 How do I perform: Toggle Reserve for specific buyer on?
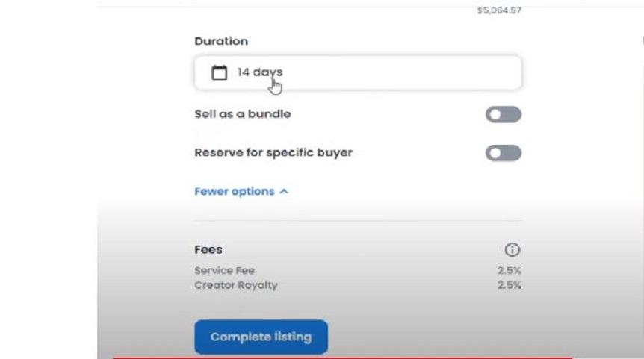click(504, 153)
